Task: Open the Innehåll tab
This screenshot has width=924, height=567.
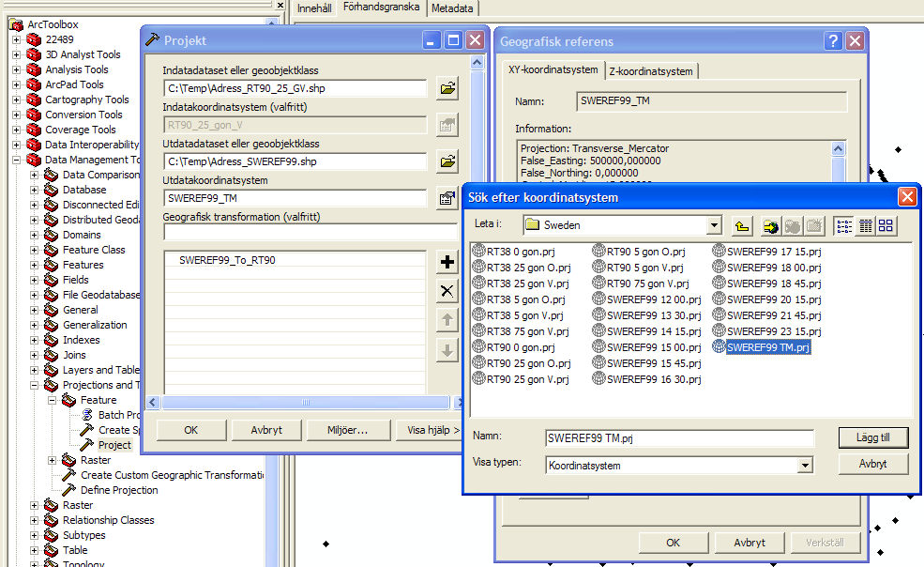Action: pyautogui.click(x=314, y=8)
